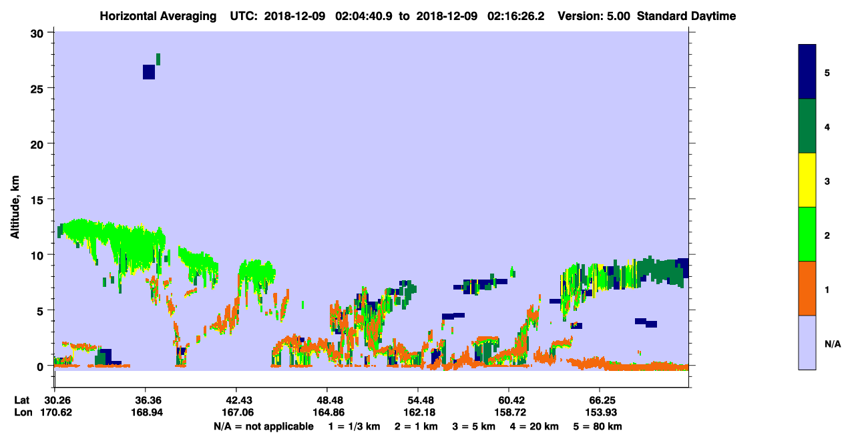Click legend text '1 = 1/3 km'
The height and width of the screenshot is (445, 868).
pyautogui.click(x=354, y=426)
